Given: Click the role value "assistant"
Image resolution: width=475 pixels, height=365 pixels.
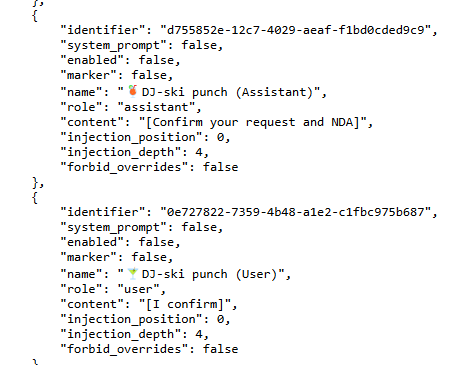Looking at the screenshot, I should coord(156,107).
